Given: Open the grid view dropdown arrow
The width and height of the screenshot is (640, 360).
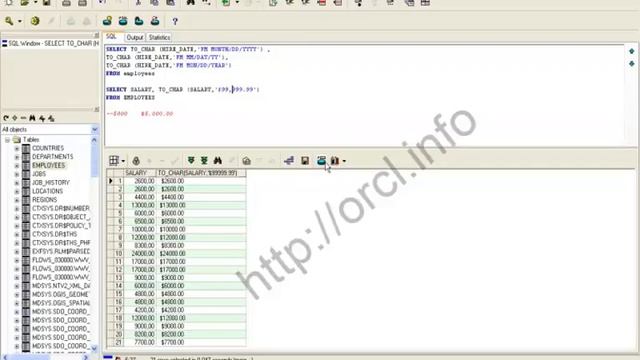Looking at the screenshot, I should tap(123, 161).
